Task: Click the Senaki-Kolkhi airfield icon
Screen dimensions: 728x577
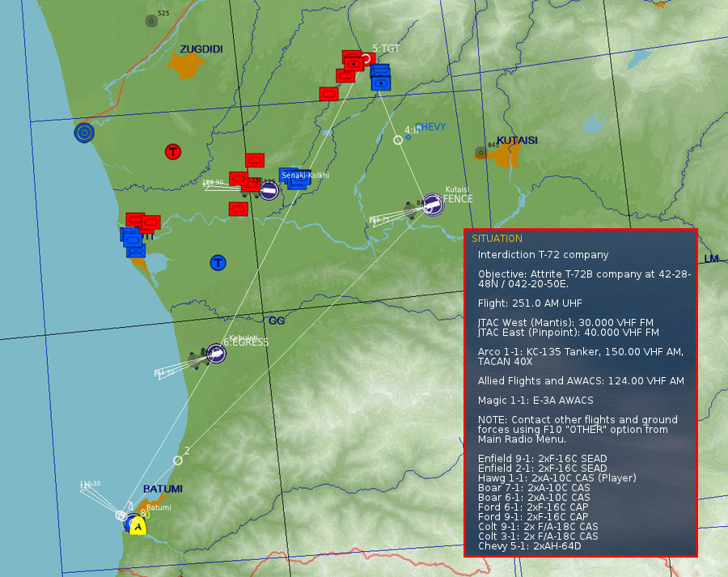Action: tap(269, 190)
